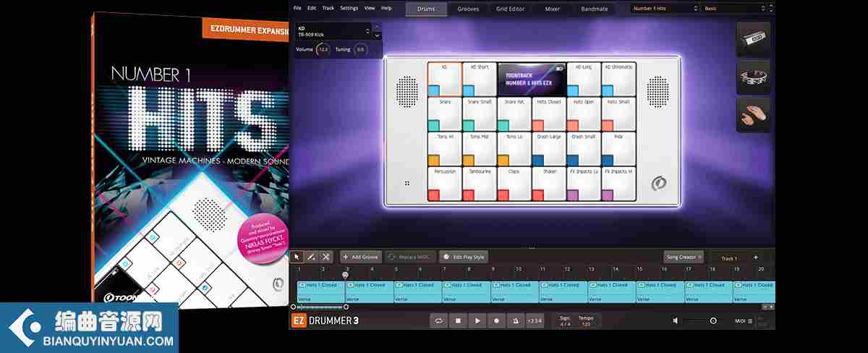Click the Add Groove button
868x353 pixels.
(x=360, y=257)
